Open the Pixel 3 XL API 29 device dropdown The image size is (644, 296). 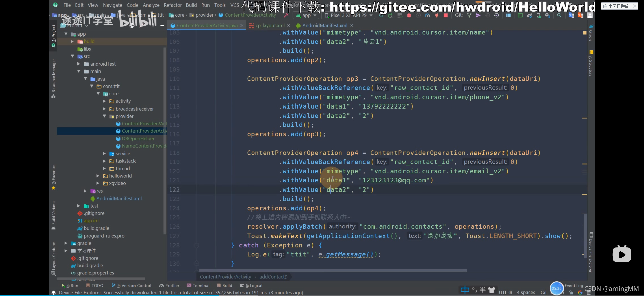[348, 15]
